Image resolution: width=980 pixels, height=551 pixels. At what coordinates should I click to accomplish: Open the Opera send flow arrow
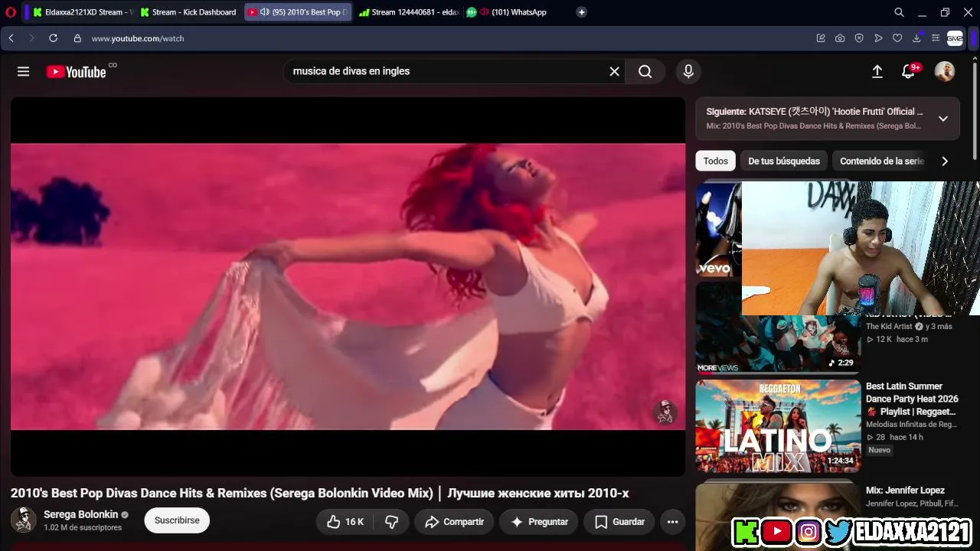[878, 38]
